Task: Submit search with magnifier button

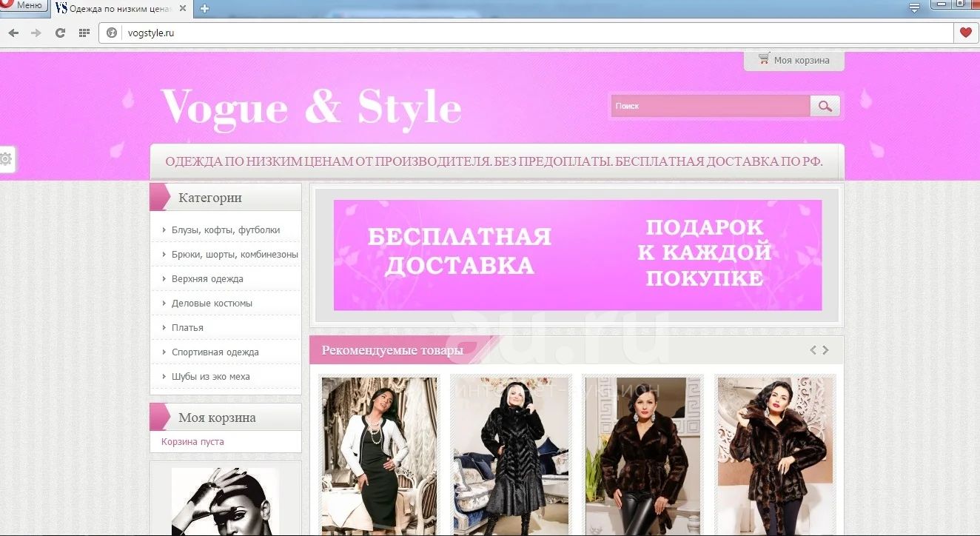Action: (x=825, y=106)
